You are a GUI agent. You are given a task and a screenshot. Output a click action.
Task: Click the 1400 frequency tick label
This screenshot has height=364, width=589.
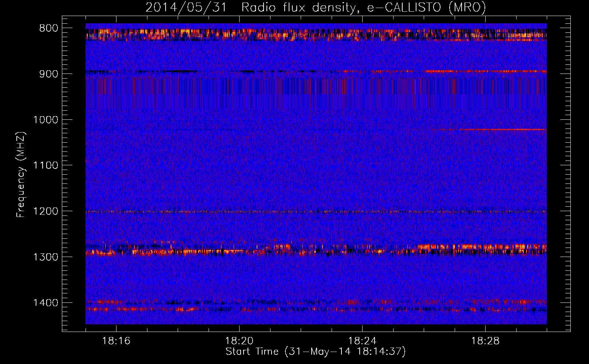coord(46,303)
